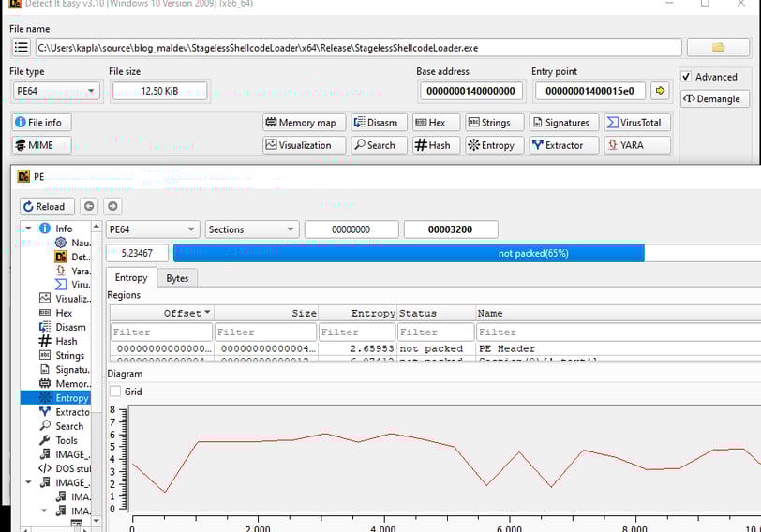Click the Offset filter field
761x532 pixels.
[161, 332]
